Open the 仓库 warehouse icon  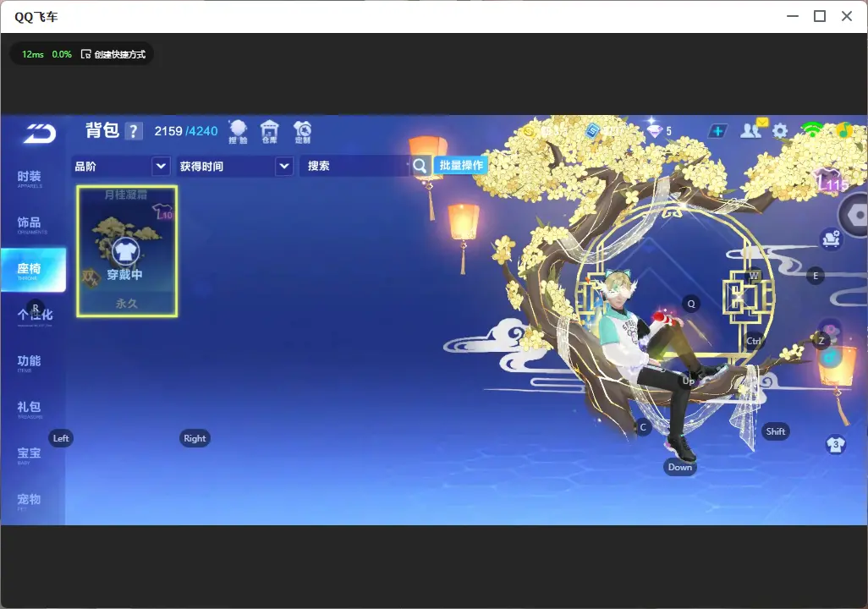pos(270,132)
